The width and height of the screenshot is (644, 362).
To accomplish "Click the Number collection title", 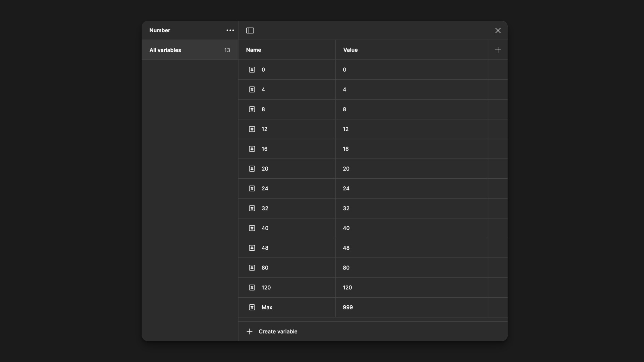I will (x=160, y=30).
